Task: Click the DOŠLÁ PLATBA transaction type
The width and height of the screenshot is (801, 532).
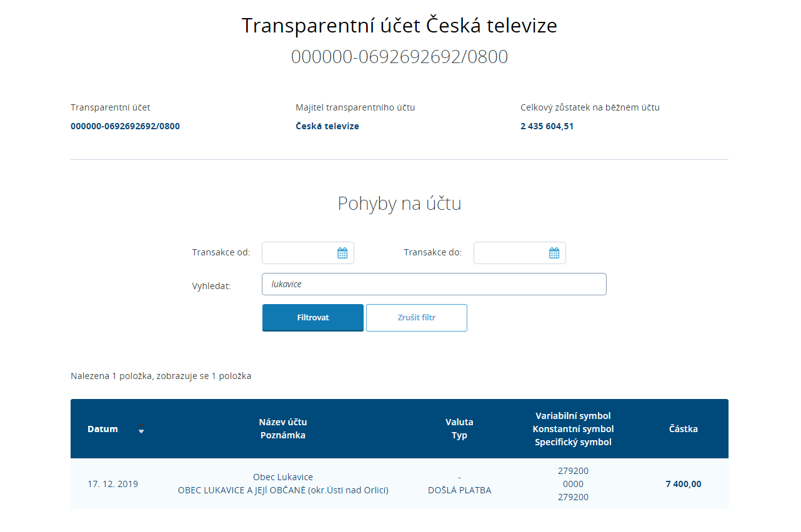Action: [x=459, y=490]
